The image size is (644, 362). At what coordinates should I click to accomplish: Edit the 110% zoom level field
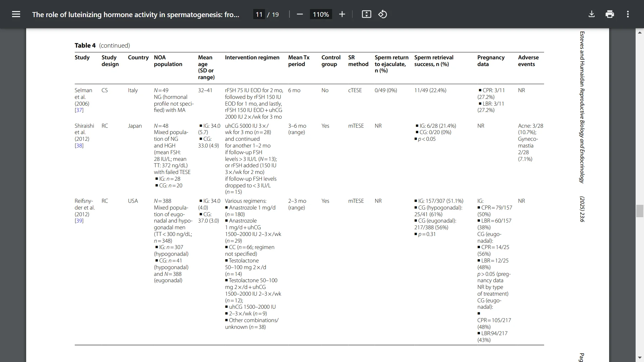click(321, 14)
